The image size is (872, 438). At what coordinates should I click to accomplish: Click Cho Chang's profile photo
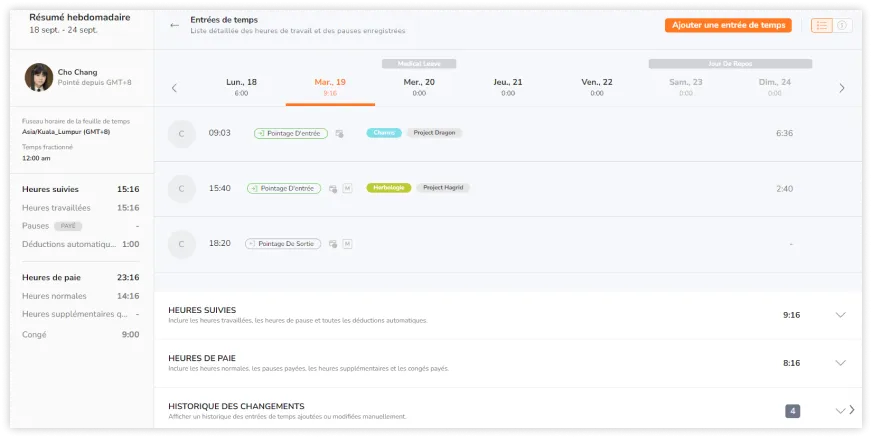(39, 77)
